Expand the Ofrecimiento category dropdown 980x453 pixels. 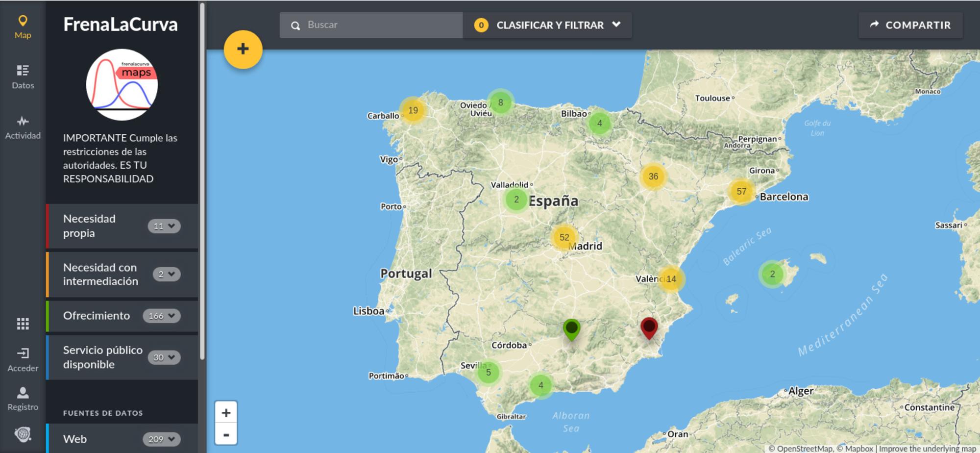coord(161,316)
